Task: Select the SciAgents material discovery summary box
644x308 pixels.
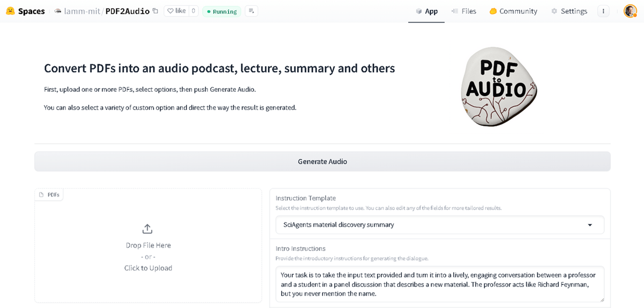Action: point(440,225)
